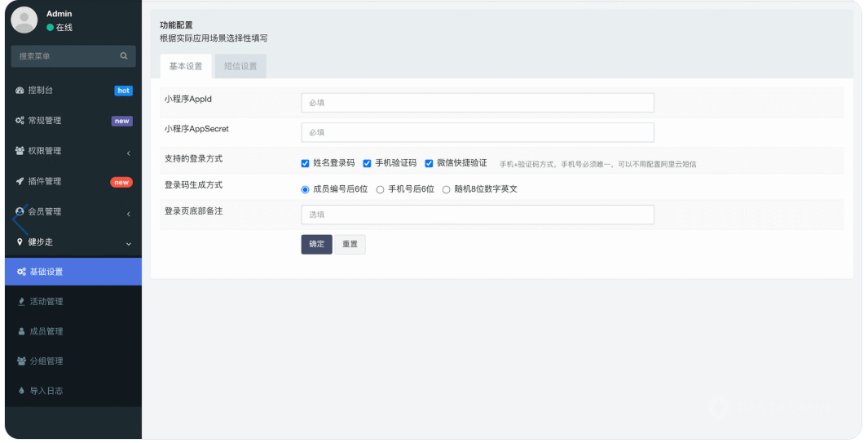Expand the 会员管理 submenu chevron
Viewport: 868px width, 443px height.
(x=128, y=213)
